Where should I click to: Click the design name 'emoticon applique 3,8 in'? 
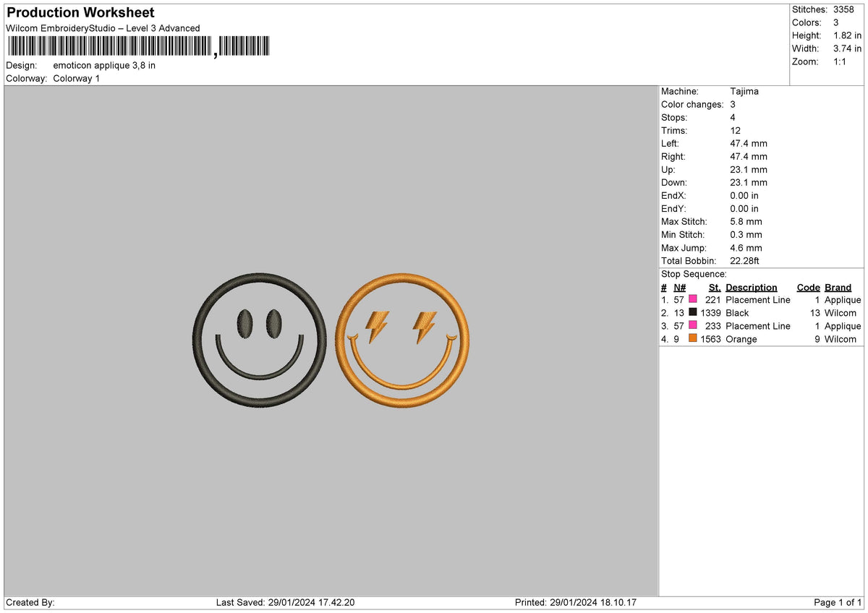(104, 65)
